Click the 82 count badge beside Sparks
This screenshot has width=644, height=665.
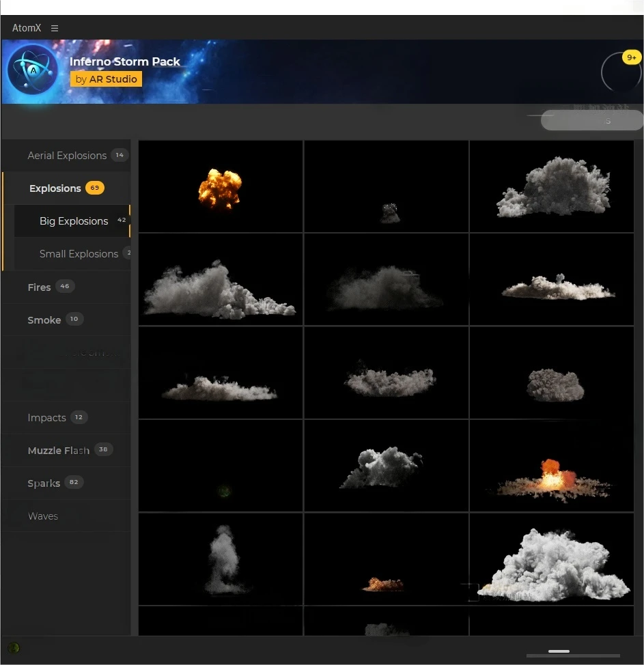[x=74, y=483]
